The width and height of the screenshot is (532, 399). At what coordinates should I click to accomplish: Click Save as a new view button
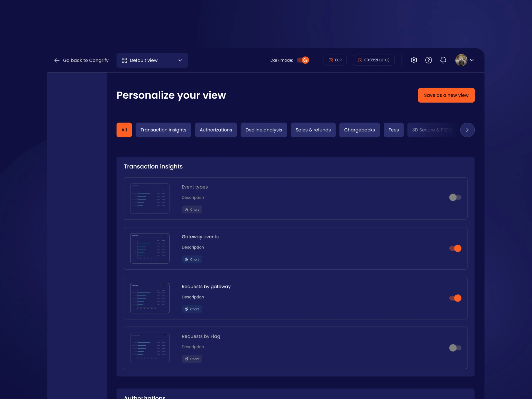446,95
